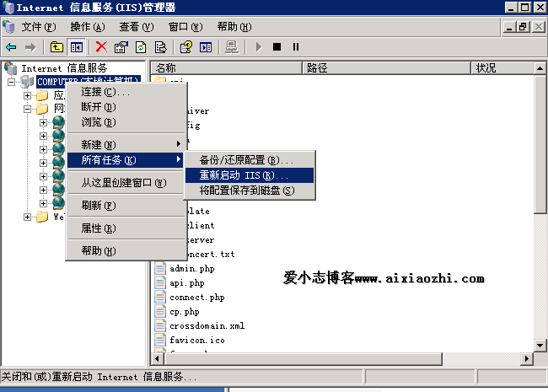Click the crossdomain.xml file icon
The width and height of the screenshot is (548, 392).
(160, 325)
